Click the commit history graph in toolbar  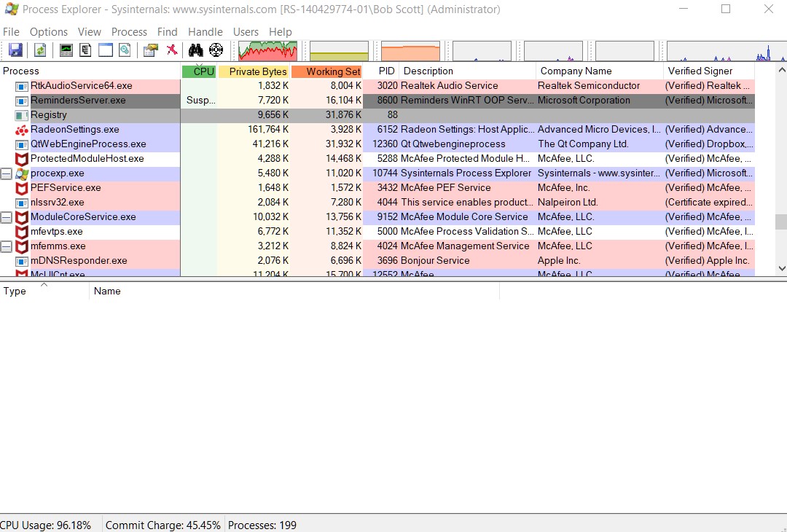pos(340,51)
